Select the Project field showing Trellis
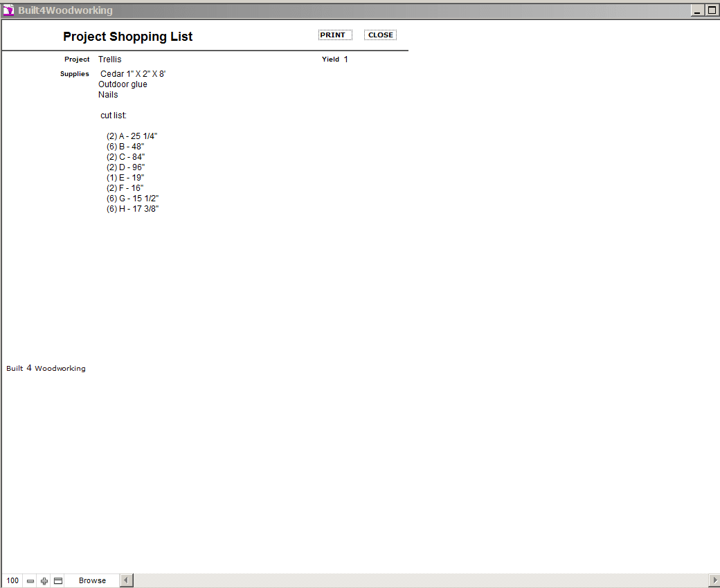The image size is (720, 588). pos(110,59)
